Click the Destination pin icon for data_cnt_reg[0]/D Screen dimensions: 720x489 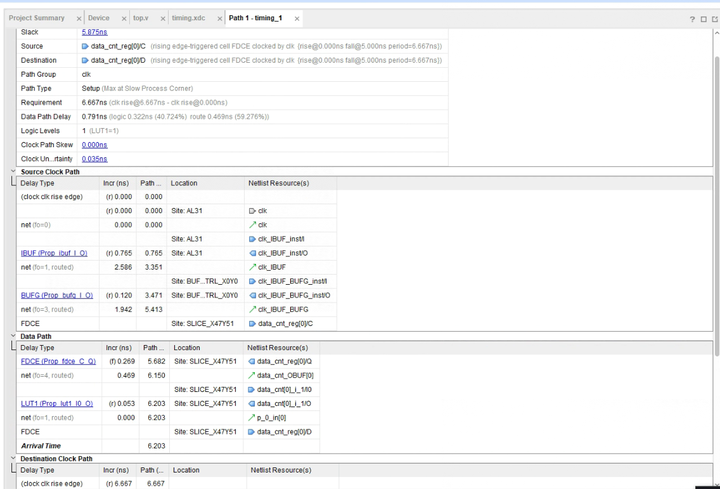click(x=85, y=61)
